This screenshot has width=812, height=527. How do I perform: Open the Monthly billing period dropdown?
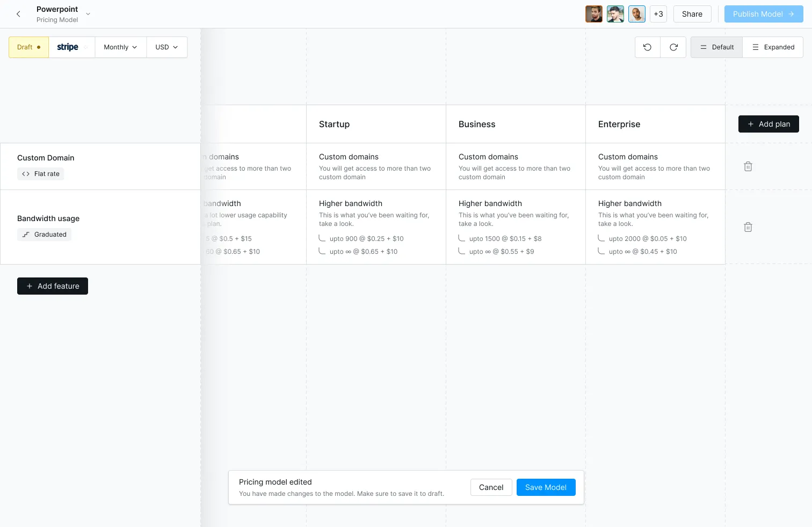pos(120,47)
